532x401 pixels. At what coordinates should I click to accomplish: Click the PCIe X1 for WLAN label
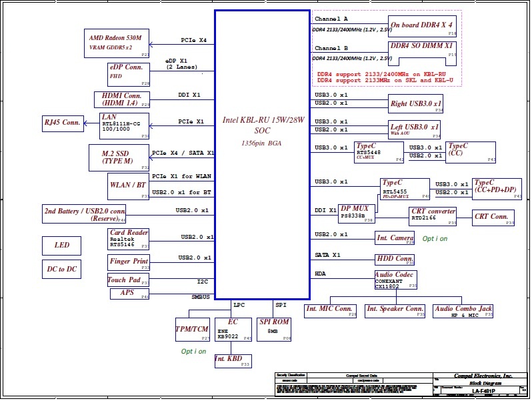click(x=181, y=176)
